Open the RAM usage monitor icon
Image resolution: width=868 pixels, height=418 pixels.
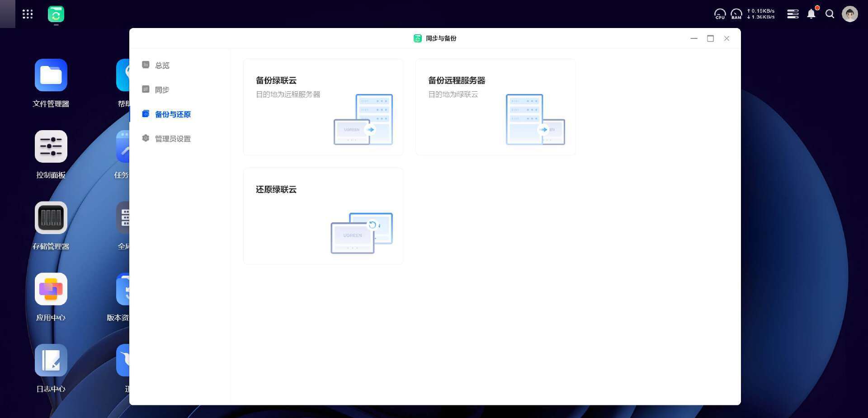click(736, 14)
